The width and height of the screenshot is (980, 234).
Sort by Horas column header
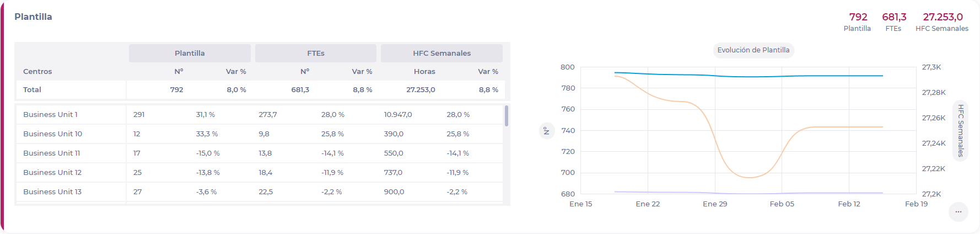424,72
